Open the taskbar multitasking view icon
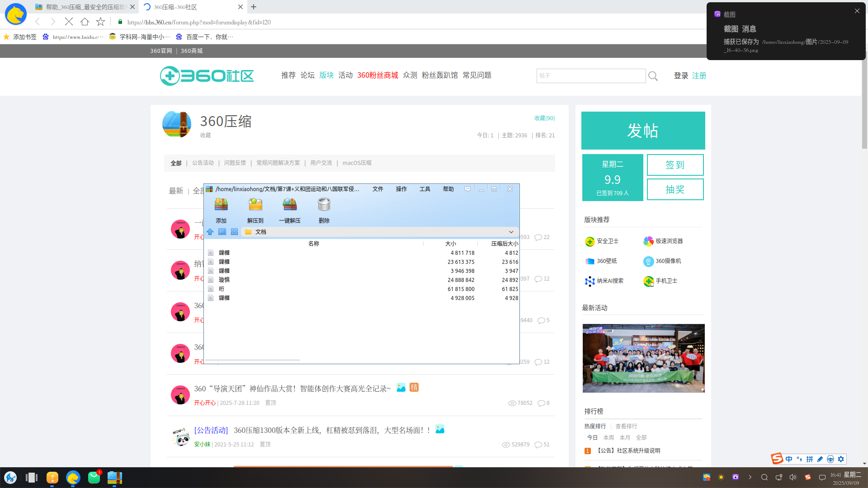Viewport: 868px width, 488px height. [31, 478]
